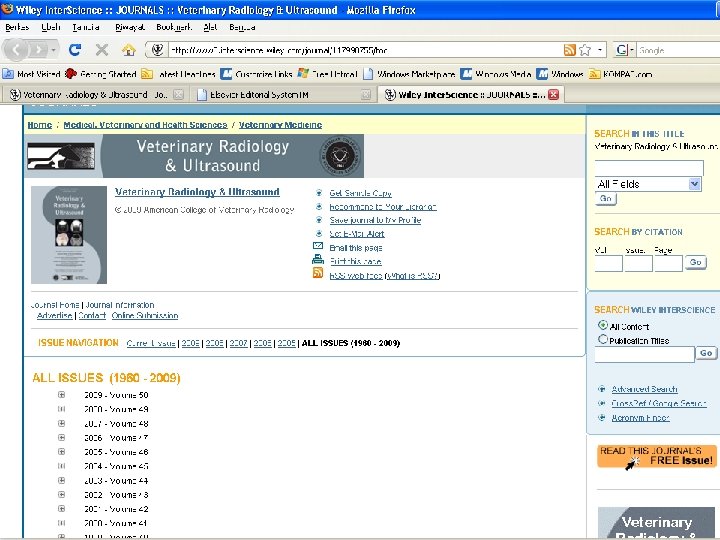The image size is (720, 540).
Task: Click Go for Search Wiley InterScience
Action: point(706,353)
